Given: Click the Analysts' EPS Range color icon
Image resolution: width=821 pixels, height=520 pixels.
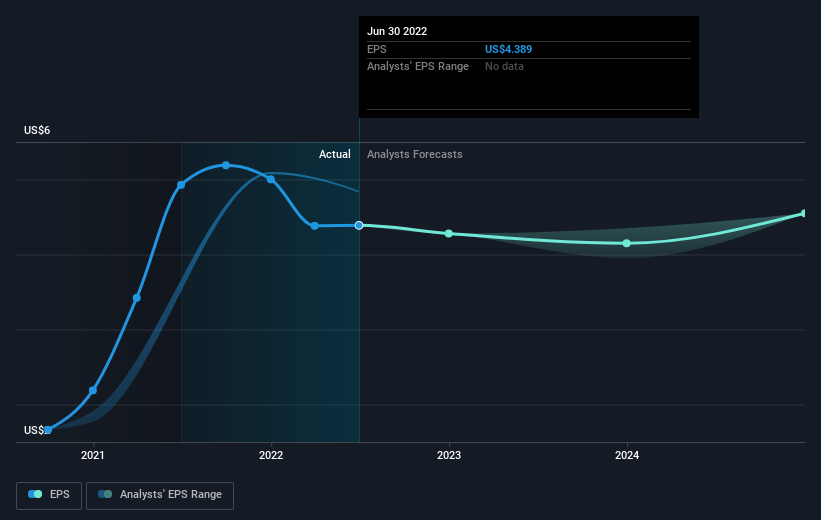Looking at the screenshot, I should (105, 494).
